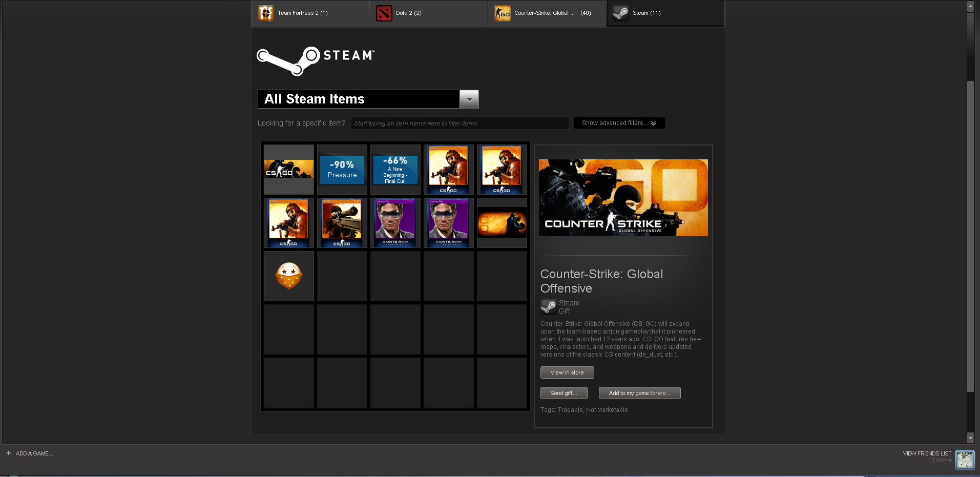Click the large Counter-Strike banner image

[x=623, y=198]
